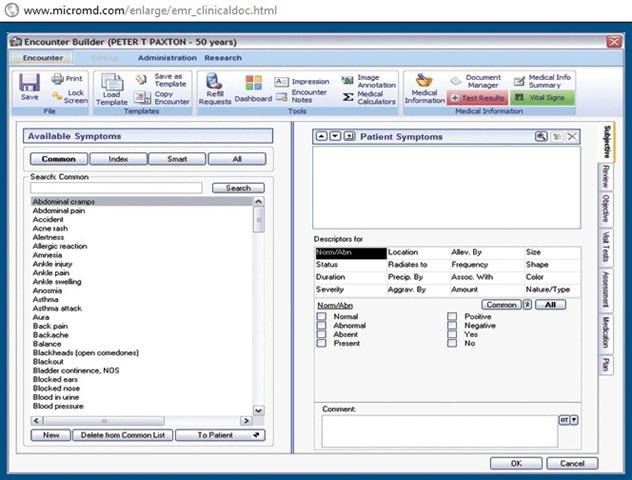
Task: Open Refill Requests
Action: (214, 88)
